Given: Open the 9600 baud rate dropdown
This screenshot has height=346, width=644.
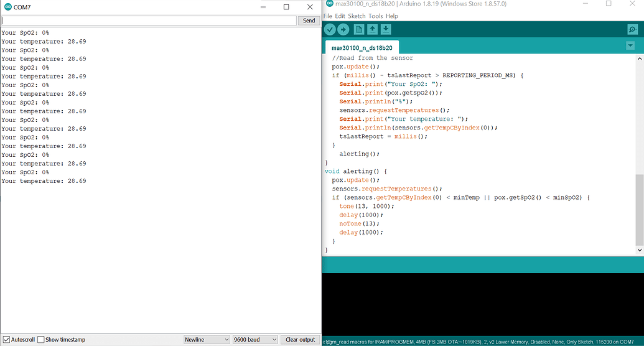Looking at the screenshot, I should click(255, 339).
